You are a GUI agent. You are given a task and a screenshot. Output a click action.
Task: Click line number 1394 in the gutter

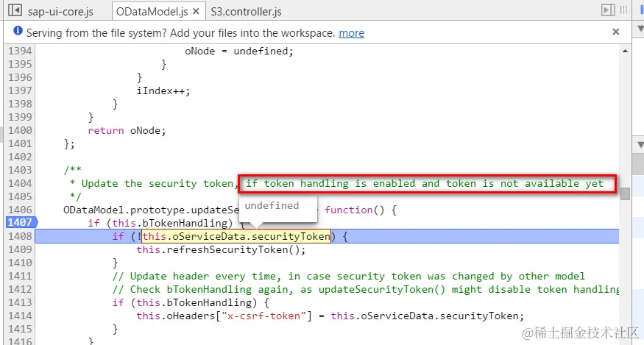click(x=20, y=51)
